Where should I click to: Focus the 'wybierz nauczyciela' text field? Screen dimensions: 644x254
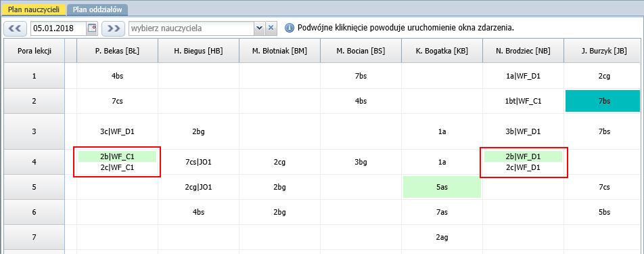(192, 28)
